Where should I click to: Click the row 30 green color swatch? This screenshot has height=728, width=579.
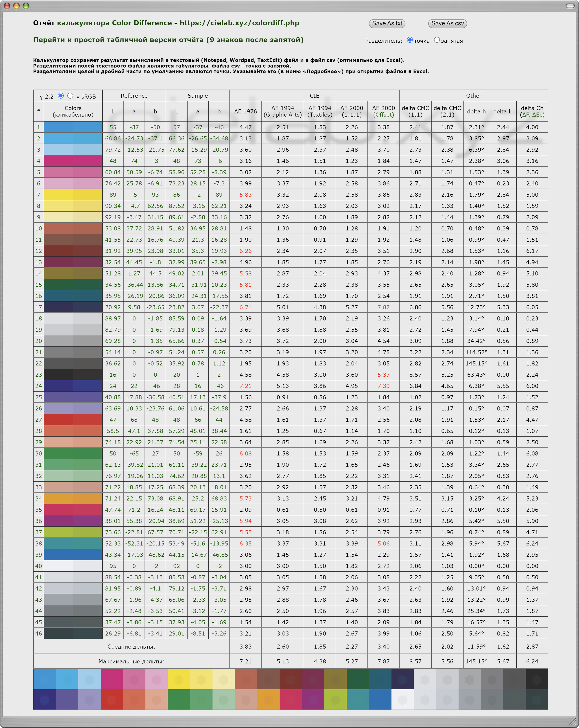73,453
